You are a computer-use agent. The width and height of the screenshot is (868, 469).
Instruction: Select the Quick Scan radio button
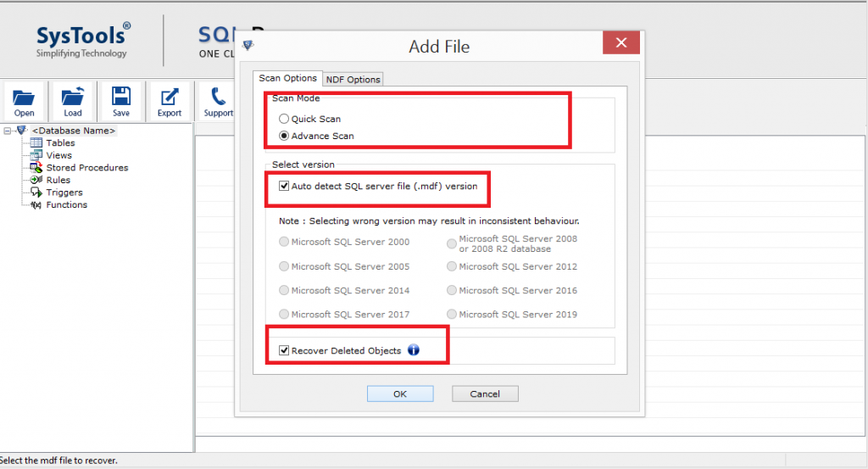tap(284, 119)
